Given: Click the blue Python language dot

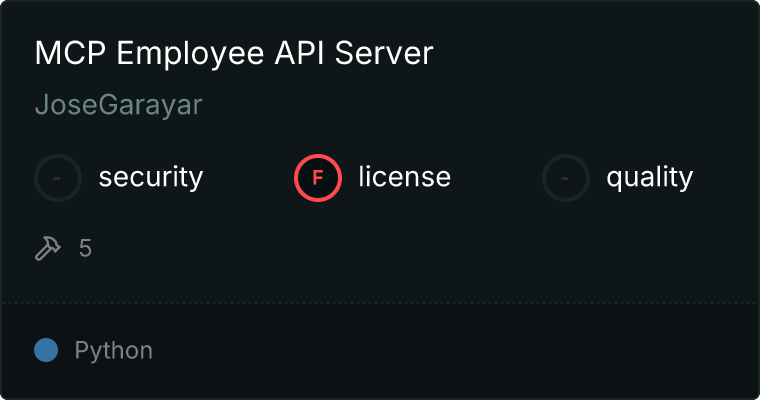Looking at the screenshot, I should [46, 351].
